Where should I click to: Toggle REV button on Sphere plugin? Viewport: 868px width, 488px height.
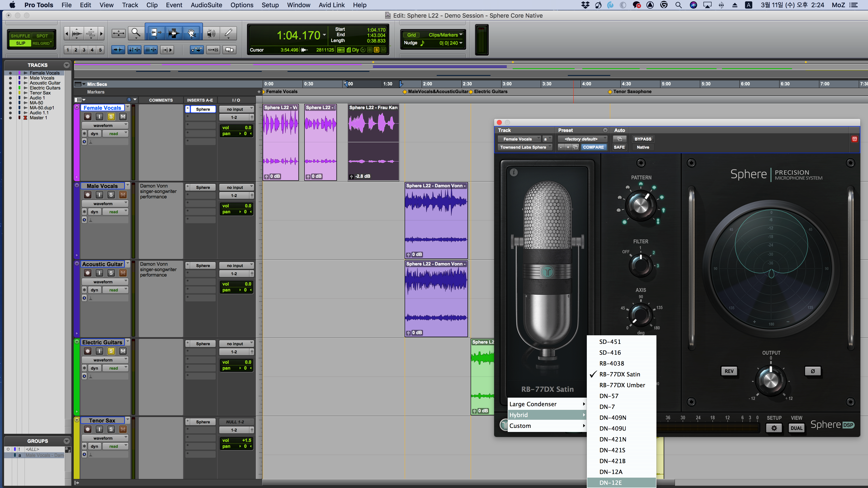(x=729, y=371)
